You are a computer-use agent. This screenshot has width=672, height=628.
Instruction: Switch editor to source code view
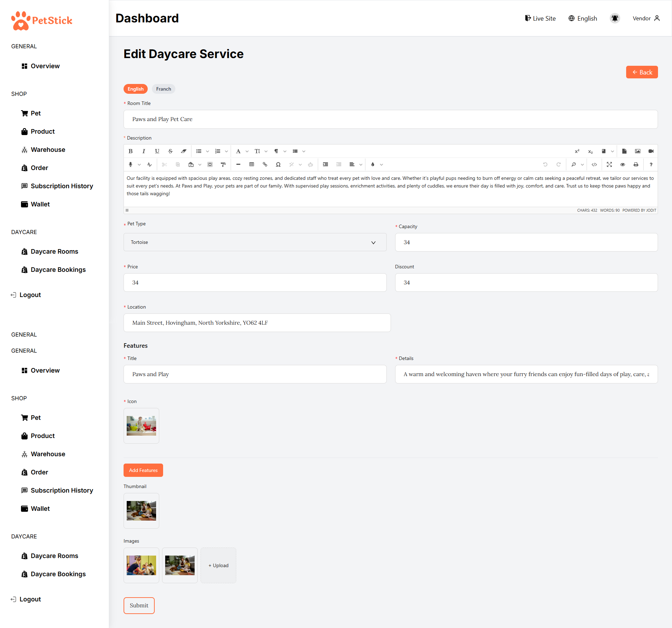pyautogui.click(x=594, y=164)
